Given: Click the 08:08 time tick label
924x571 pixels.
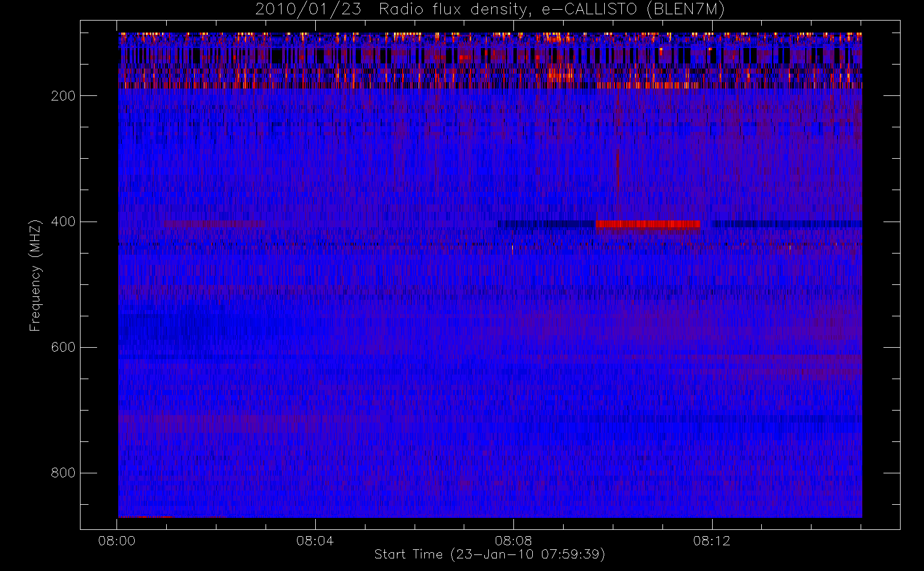Looking at the screenshot, I should pos(513,541).
